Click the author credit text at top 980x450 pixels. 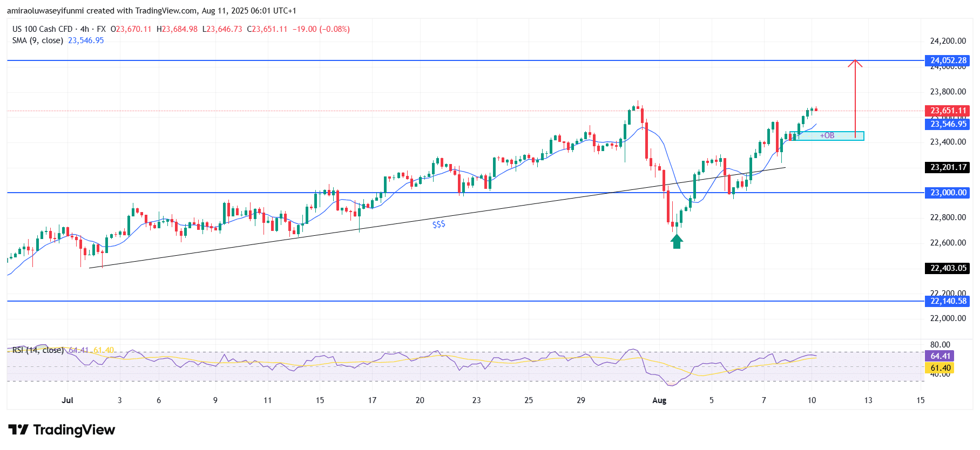point(152,11)
